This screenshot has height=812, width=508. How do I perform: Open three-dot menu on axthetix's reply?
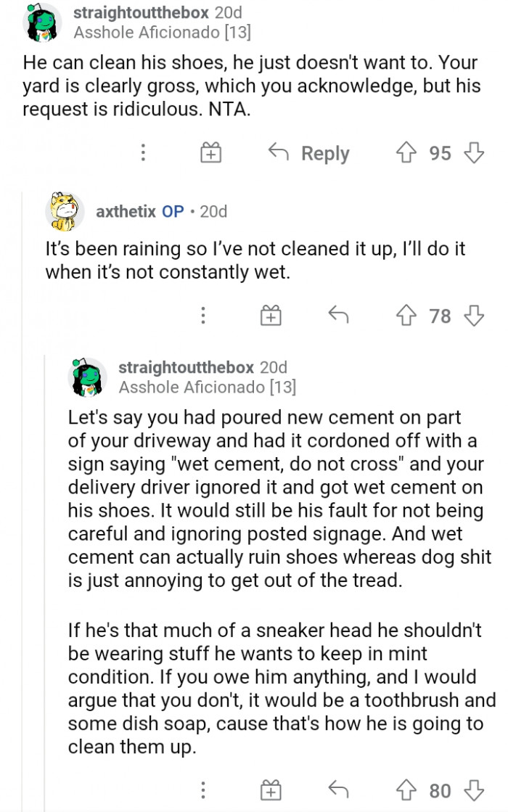click(204, 316)
